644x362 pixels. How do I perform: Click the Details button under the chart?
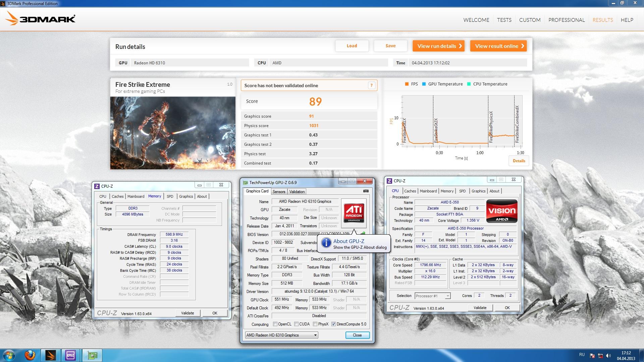click(x=519, y=161)
